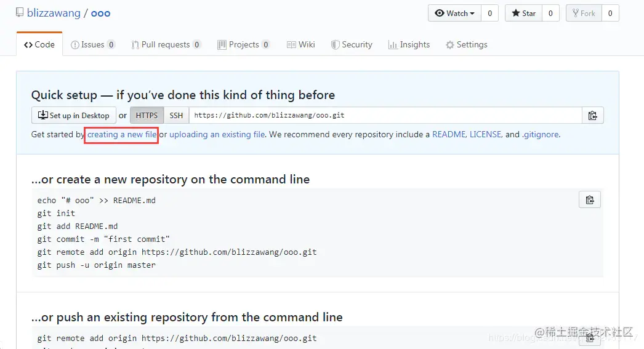Click the '...or create a new repository' heading
This screenshot has height=349, width=644.
coord(171,180)
